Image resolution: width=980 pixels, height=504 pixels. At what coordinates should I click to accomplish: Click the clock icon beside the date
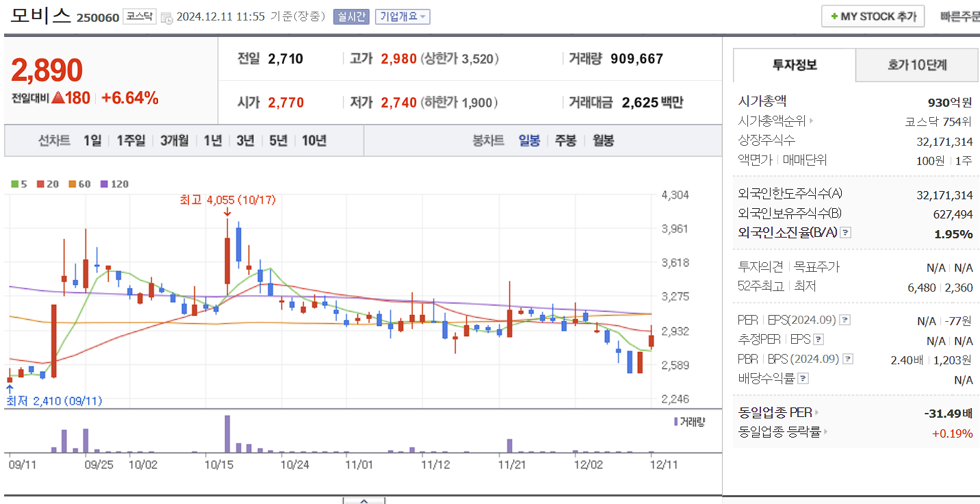(x=167, y=18)
